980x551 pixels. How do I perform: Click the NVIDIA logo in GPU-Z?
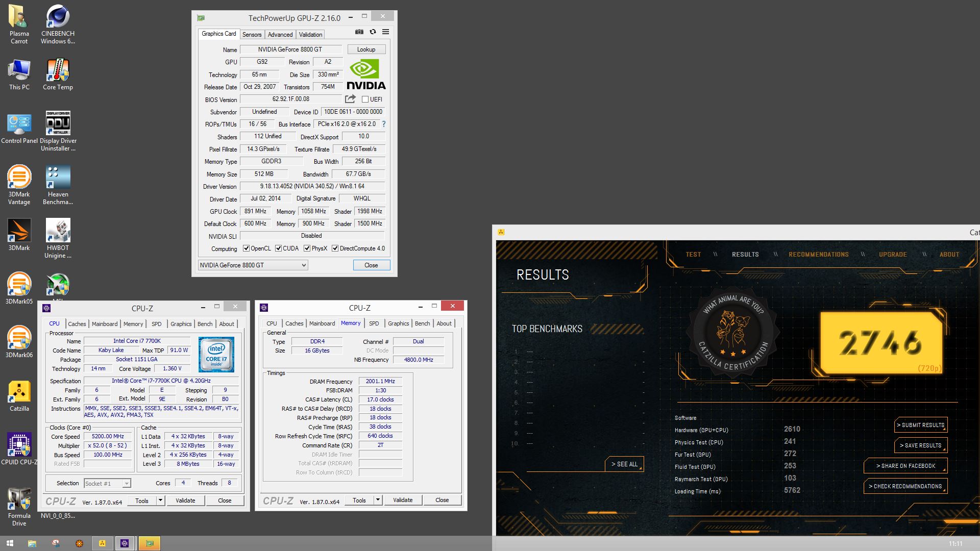[x=366, y=74]
